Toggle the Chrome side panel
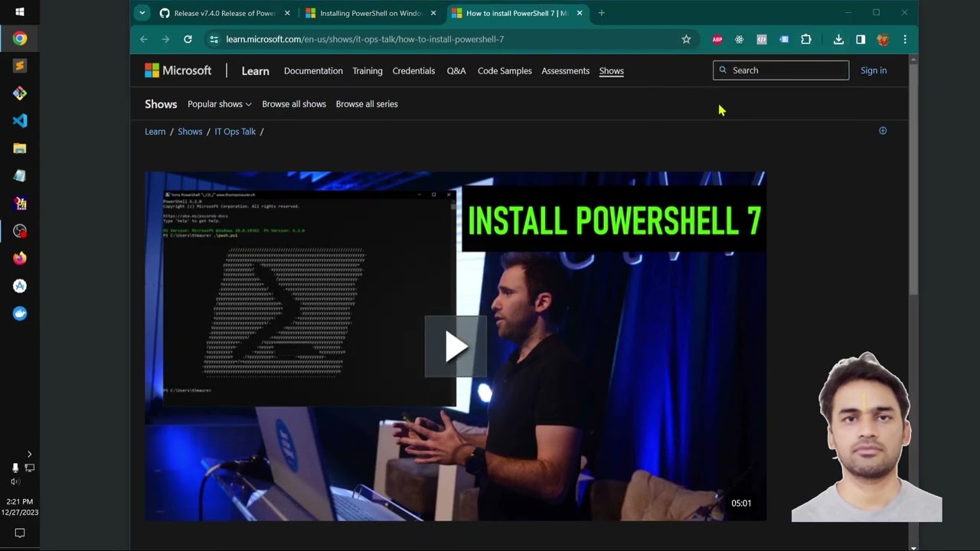 pyautogui.click(x=861, y=39)
